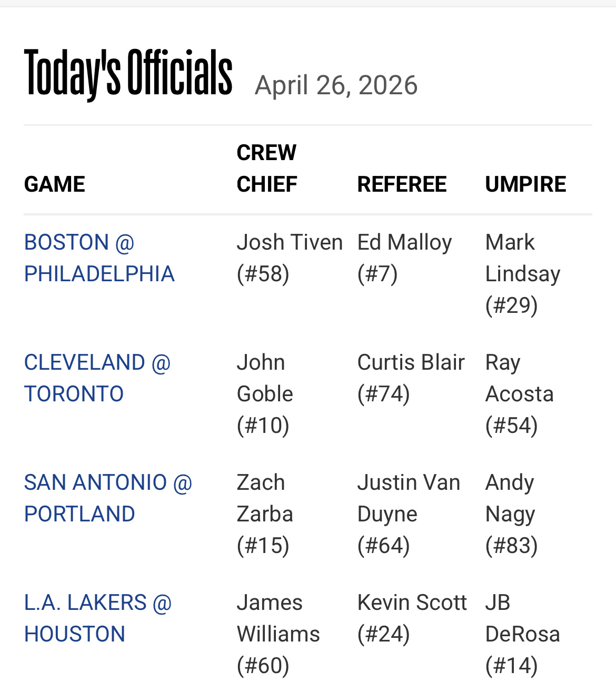Select umpire Mark Lindsay (#29)

(x=522, y=274)
